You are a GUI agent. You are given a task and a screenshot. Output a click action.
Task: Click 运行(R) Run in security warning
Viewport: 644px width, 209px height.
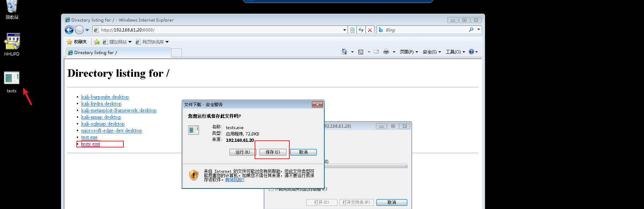tap(243, 152)
